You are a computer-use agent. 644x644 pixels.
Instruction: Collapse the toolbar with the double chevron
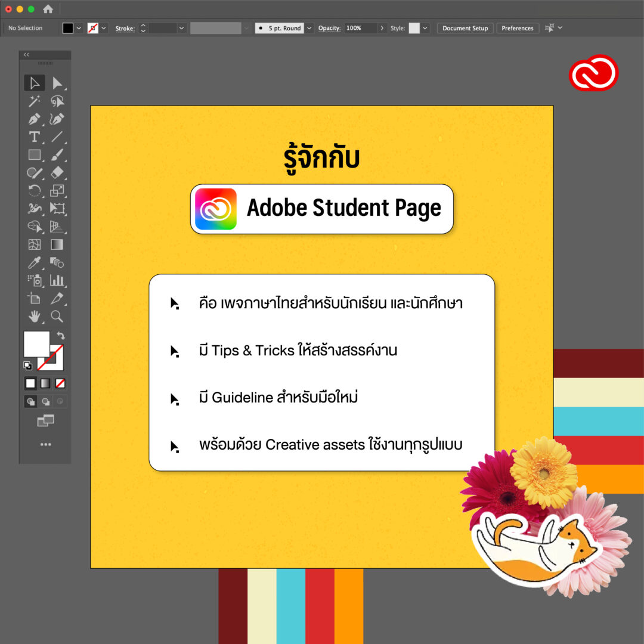pyautogui.click(x=26, y=54)
